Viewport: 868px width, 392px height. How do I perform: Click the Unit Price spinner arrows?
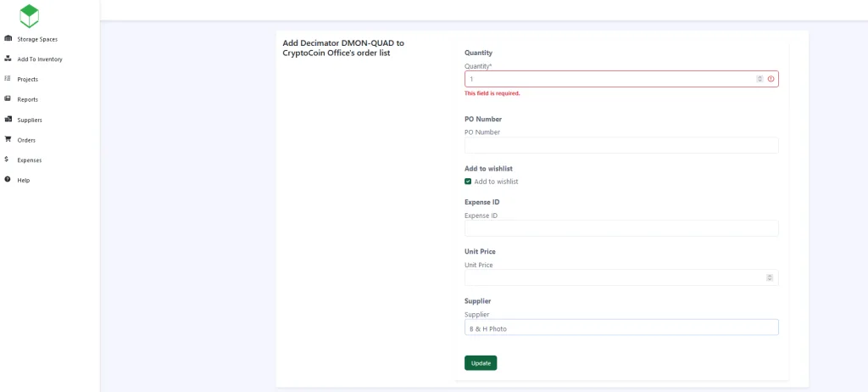pos(770,277)
